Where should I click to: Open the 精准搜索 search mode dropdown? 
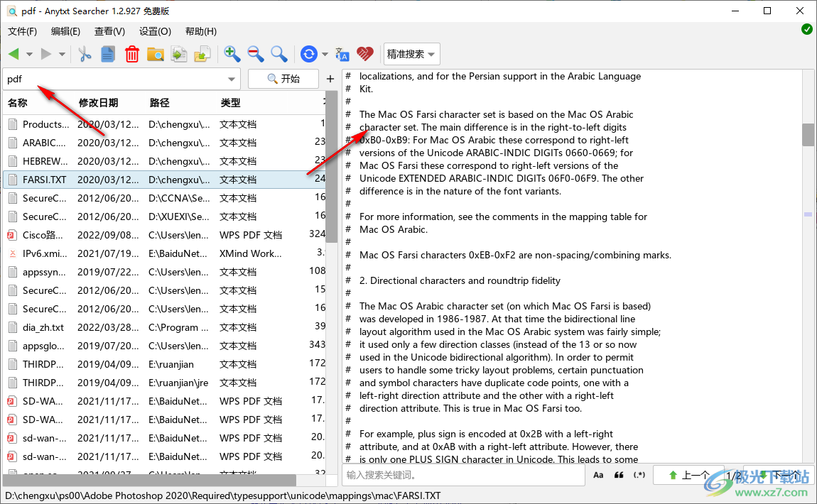pyautogui.click(x=411, y=53)
